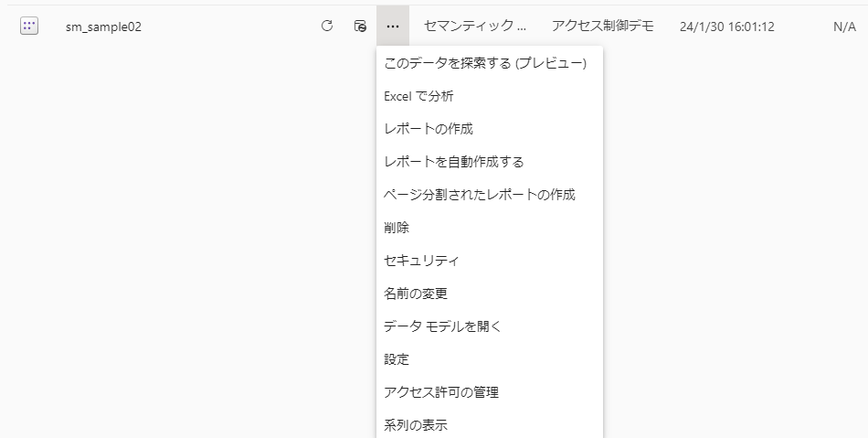
Task: Select ページ分割されたレポートの作成
Action: click(x=490, y=195)
